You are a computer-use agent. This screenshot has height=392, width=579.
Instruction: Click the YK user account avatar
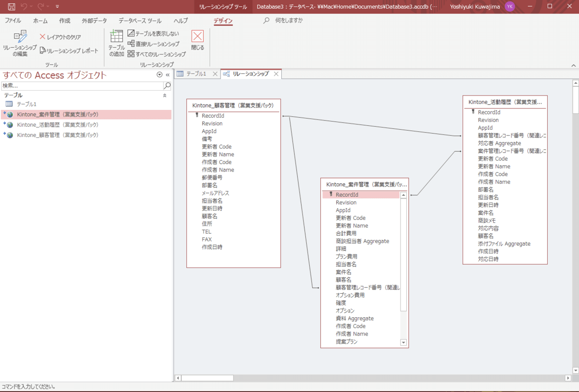click(x=510, y=7)
